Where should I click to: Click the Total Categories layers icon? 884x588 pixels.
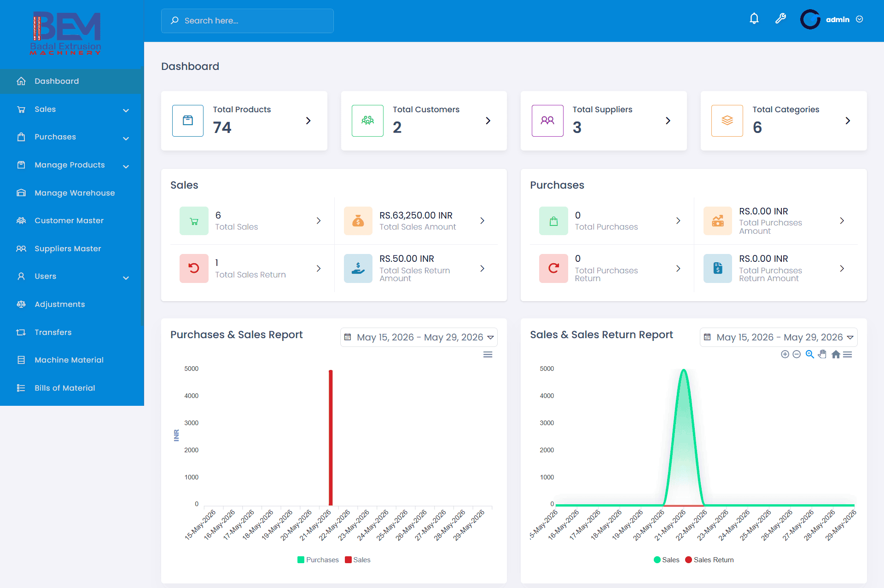(727, 121)
